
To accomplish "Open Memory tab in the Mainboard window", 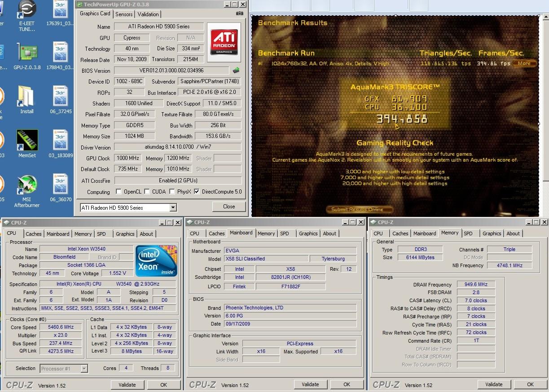I will pyautogui.click(x=266, y=233).
